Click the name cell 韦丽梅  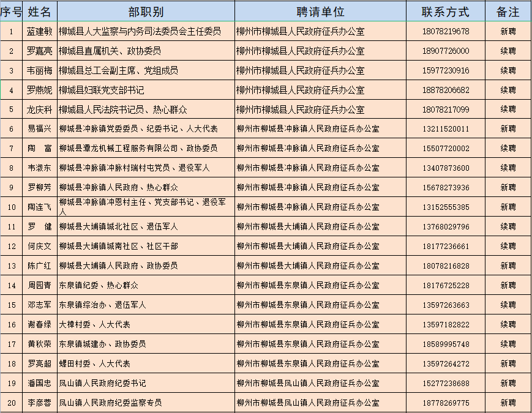[x=40, y=70]
